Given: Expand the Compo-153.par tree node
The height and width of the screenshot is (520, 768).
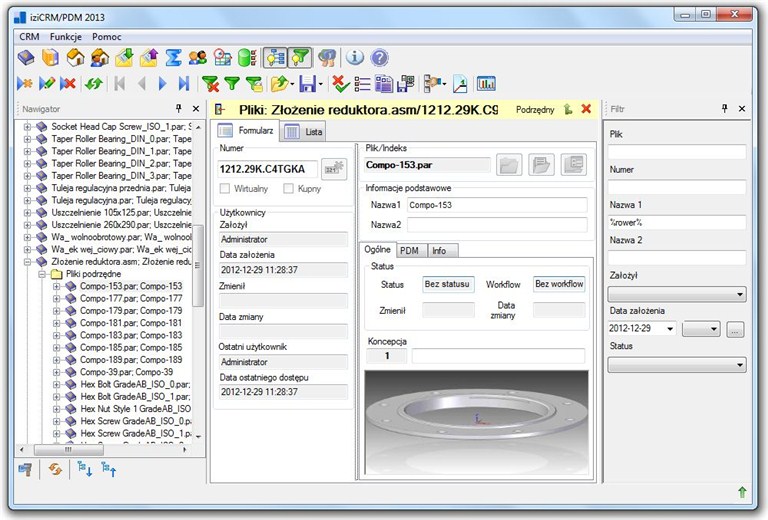Looking at the screenshot, I should pos(56,286).
